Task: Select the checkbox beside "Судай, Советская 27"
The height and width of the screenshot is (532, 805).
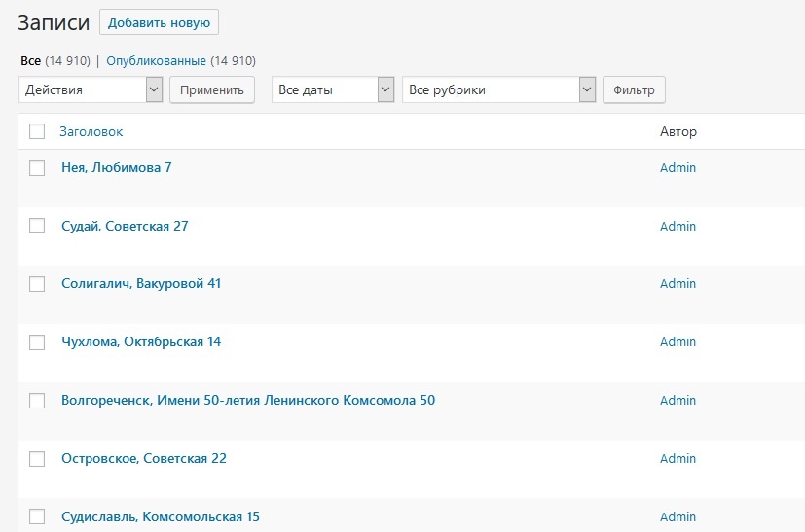Action: pyautogui.click(x=37, y=226)
